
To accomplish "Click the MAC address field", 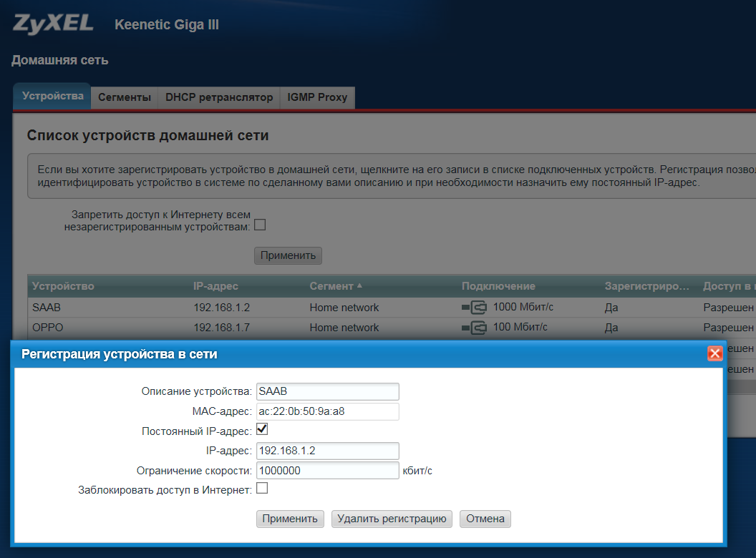I will (327, 411).
